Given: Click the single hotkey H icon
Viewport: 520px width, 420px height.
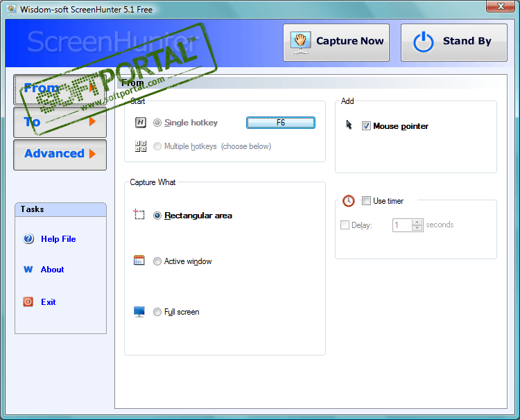Looking at the screenshot, I should [141, 122].
